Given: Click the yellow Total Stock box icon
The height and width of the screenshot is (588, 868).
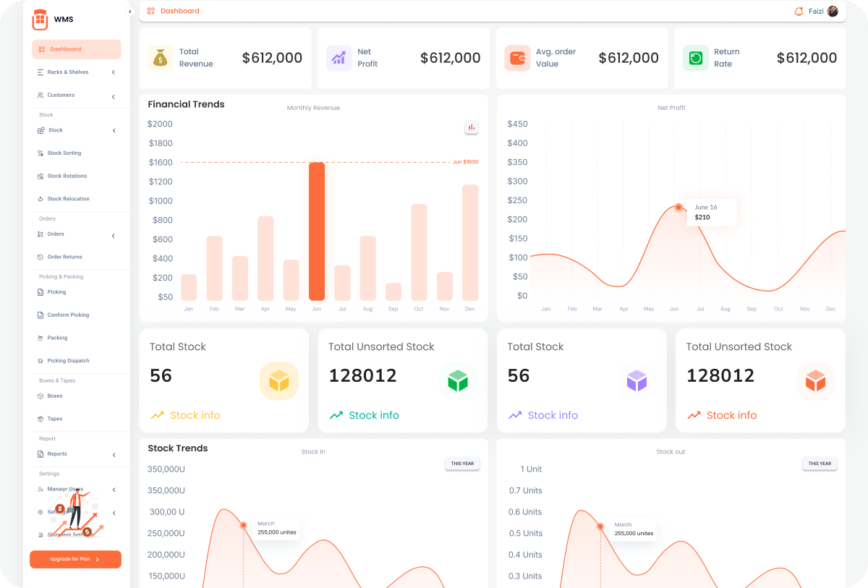Looking at the screenshot, I should tap(278, 380).
